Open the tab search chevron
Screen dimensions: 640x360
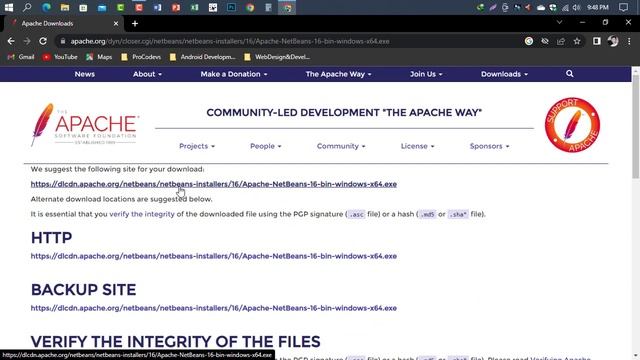coord(559,22)
